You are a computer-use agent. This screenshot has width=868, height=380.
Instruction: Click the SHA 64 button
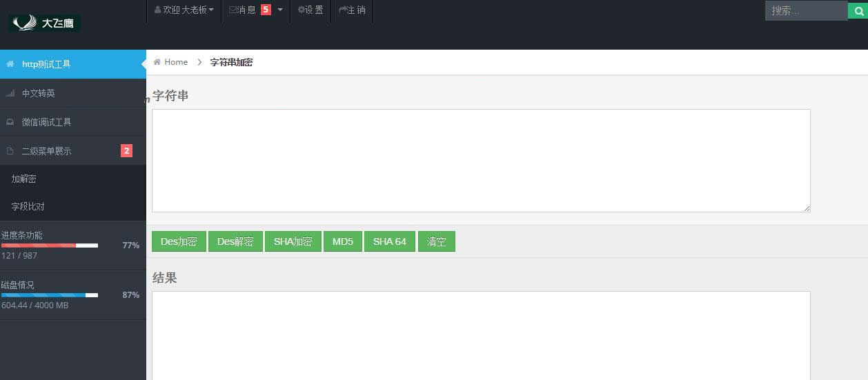click(x=390, y=241)
